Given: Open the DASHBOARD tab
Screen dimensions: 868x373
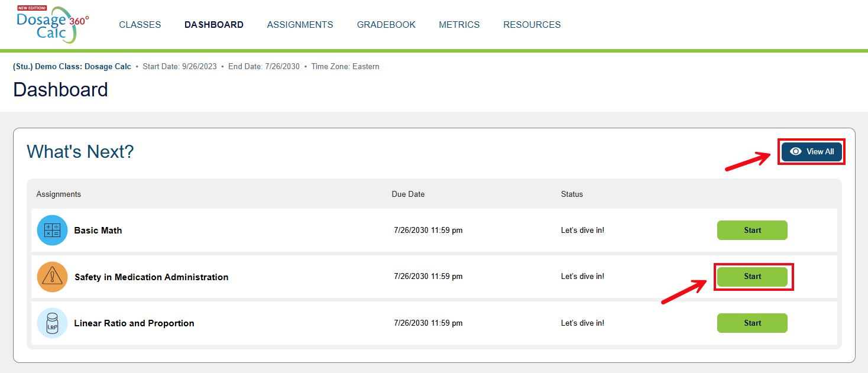Looking at the screenshot, I should tap(213, 24).
